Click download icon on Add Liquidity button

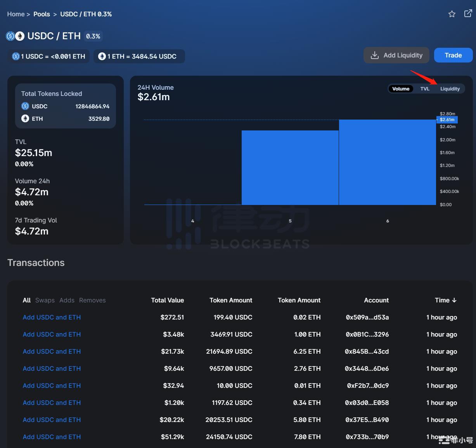point(375,55)
